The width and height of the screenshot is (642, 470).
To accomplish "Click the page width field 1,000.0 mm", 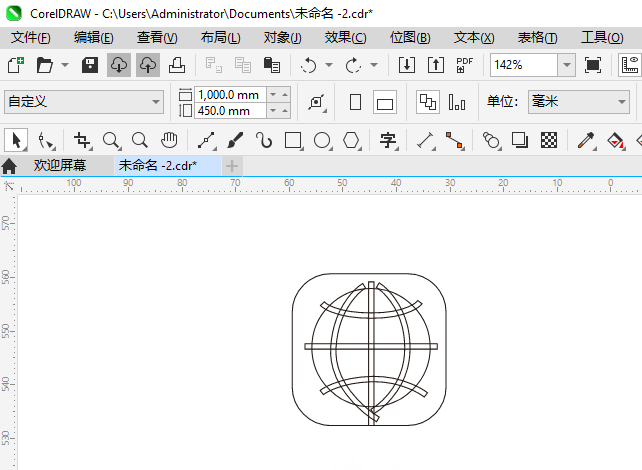I will click(230, 95).
